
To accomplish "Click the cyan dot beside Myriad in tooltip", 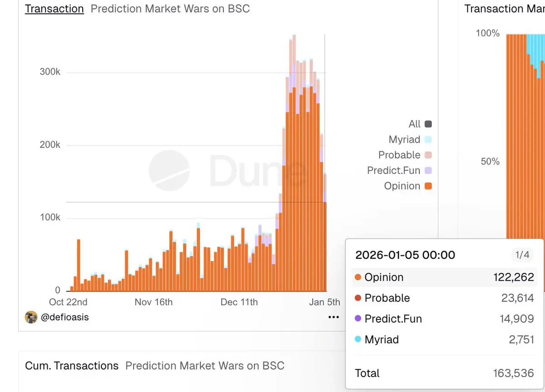I will coord(358,340).
